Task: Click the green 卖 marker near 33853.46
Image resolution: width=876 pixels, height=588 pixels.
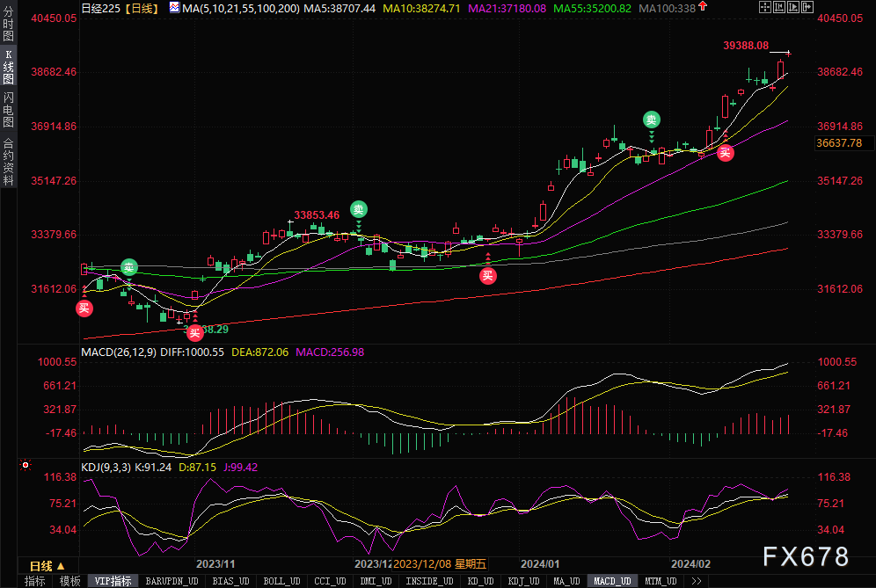Action: coord(359,209)
